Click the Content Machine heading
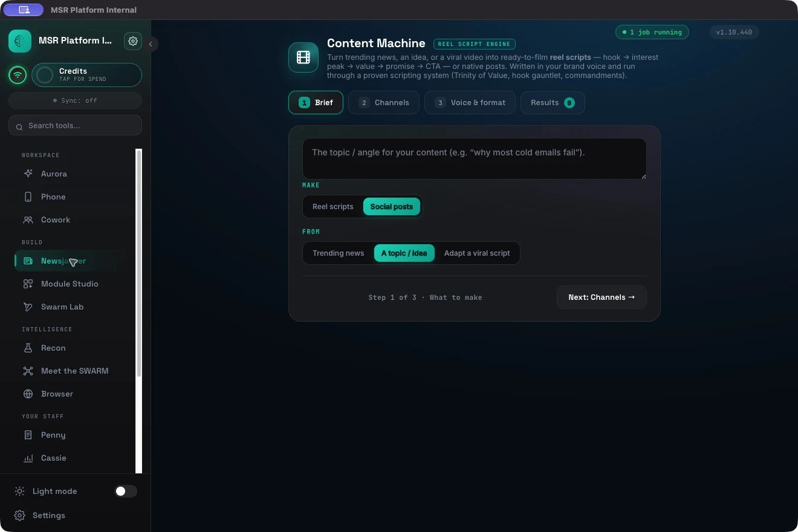The height and width of the screenshot is (532, 798). pos(376,44)
